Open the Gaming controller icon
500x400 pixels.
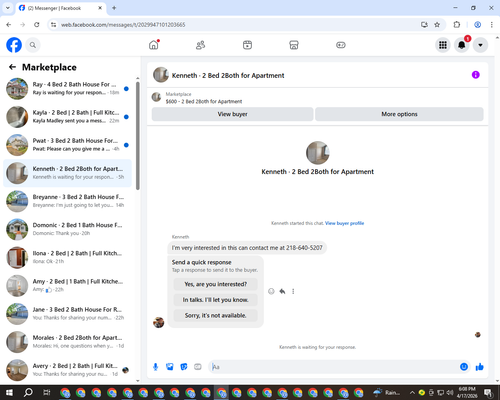coord(341,45)
